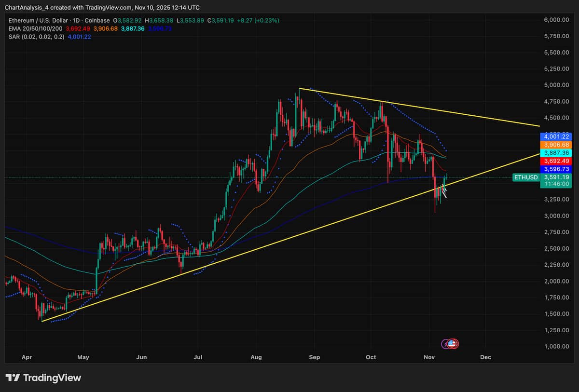Click the TradingView logo in the footer
Screen dimensions: 579x392
click(x=43, y=378)
